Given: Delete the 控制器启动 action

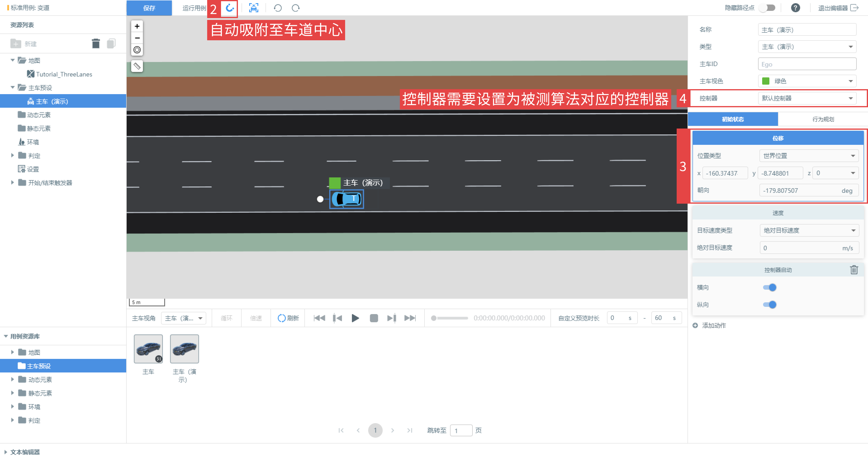Looking at the screenshot, I should (854, 270).
